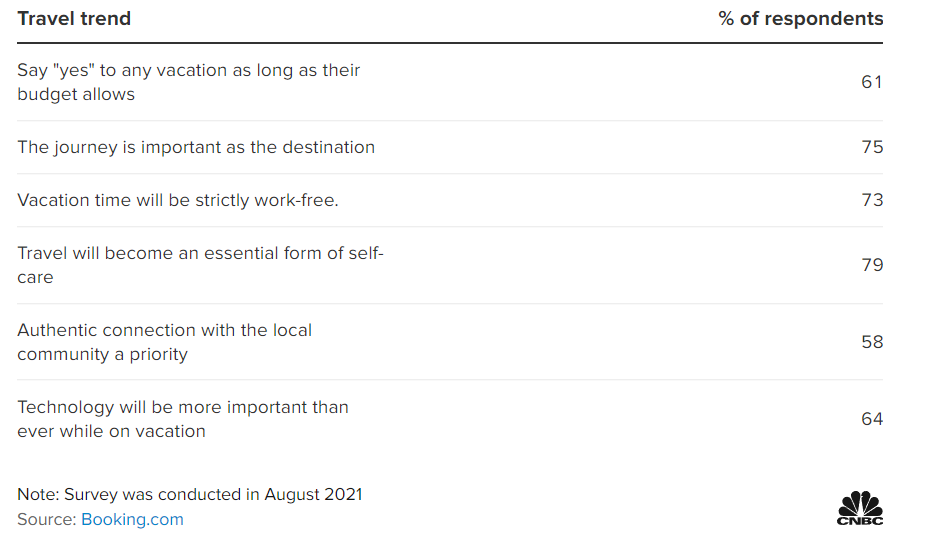Viewport: 935px width, 559px height.
Task: Click "Vacation time will be strictly work-free" row
Action: pyautogui.click(x=178, y=200)
